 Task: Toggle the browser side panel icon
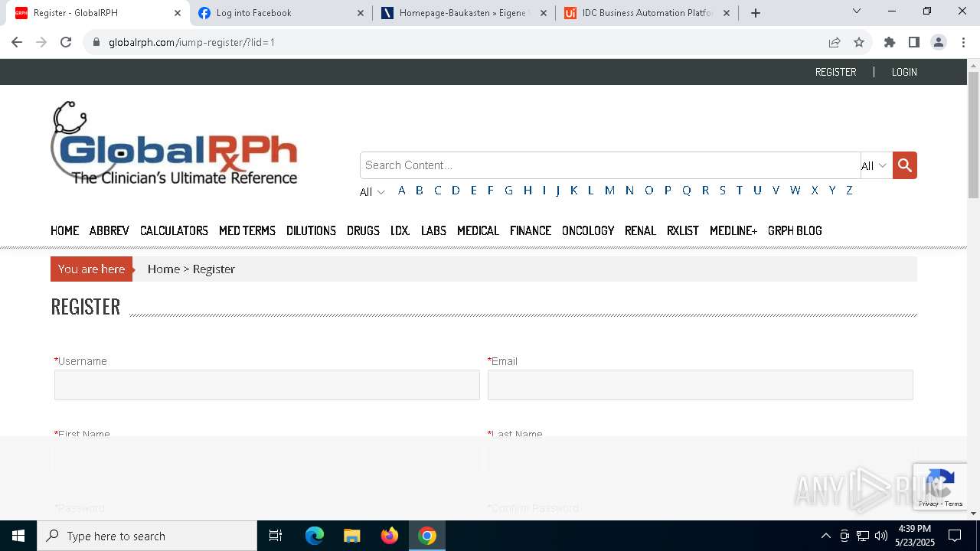913,42
